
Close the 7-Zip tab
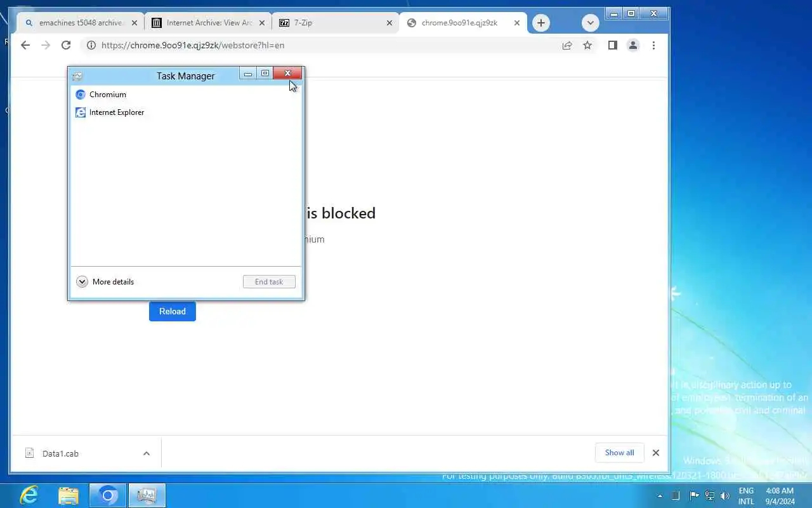tap(389, 23)
